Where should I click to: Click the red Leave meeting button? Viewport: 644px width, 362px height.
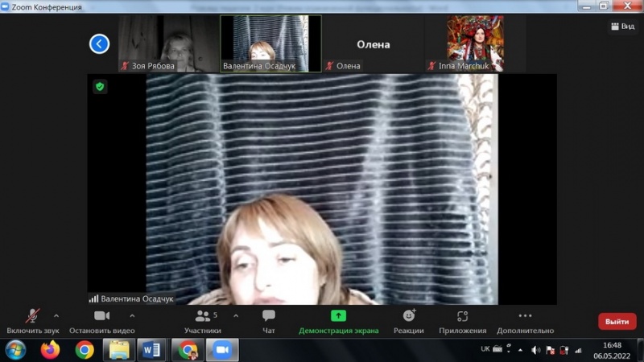[x=617, y=321]
